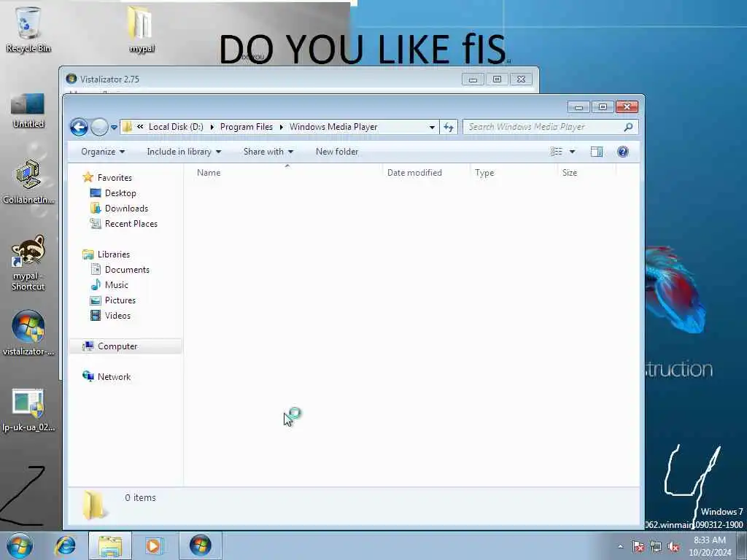
Task: Open recent locations dropdown beside navigation arrows
Action: (x=114, y=127)
